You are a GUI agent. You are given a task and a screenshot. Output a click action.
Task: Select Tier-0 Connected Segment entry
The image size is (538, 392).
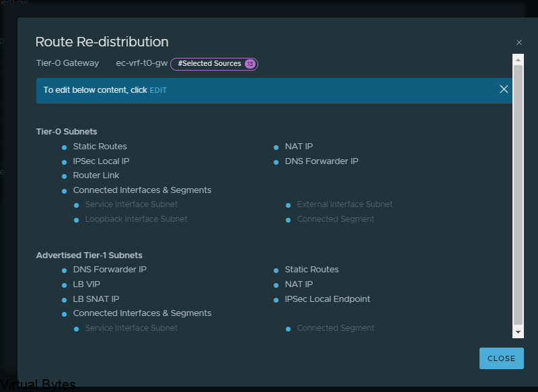[336, 219]
